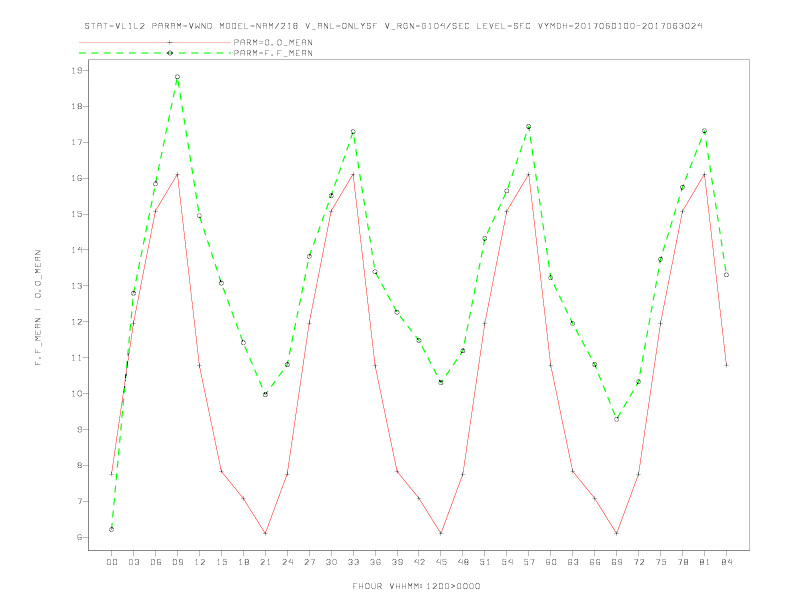Click y-axis tick value 10
Image resolution: width=792 pixels, height=612 pixels.
[76, 394]
